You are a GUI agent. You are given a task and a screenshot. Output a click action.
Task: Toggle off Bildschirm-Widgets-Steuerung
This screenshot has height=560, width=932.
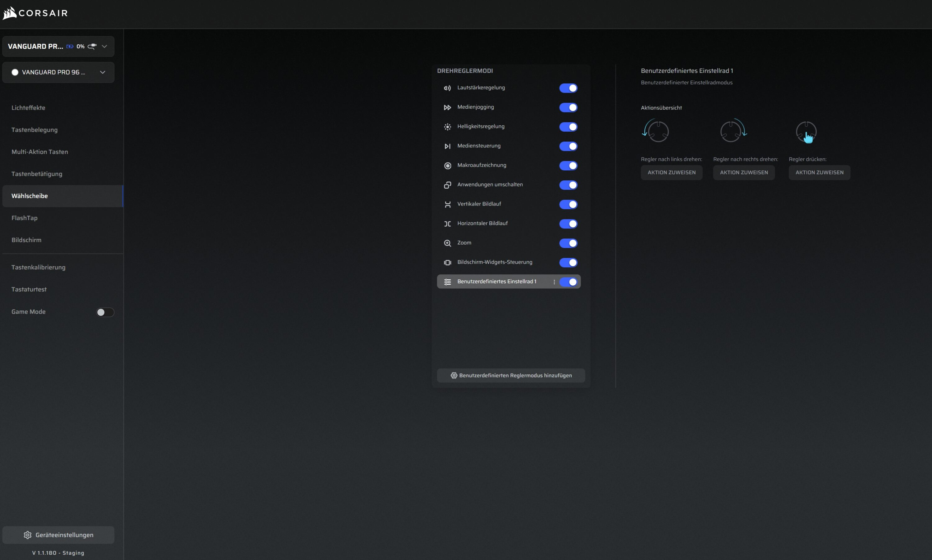click(568, 263)
